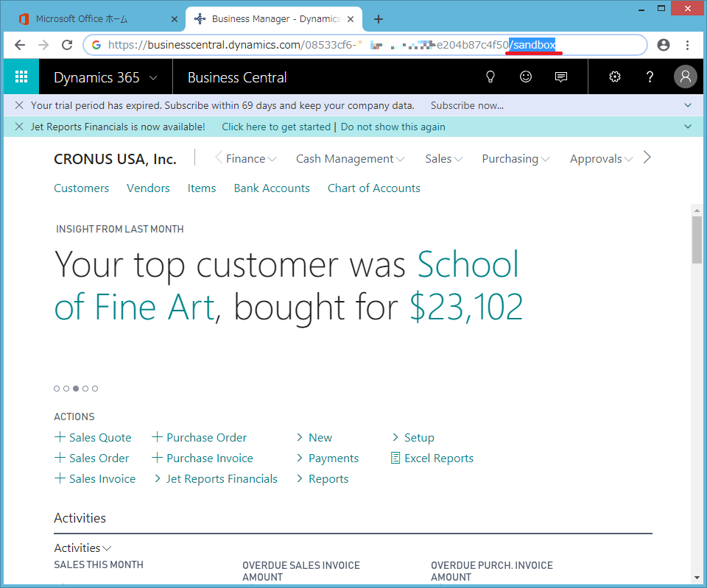This screenshot has height=588, width=707.
Task: Dismiss the Jet Reports Financials notification
Action: [x=19, y=127]
